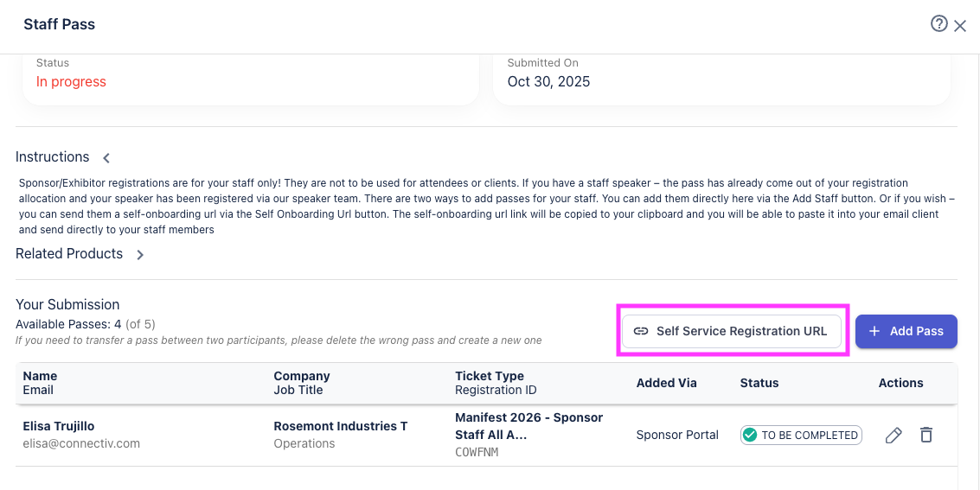
Task: Open the help question mark icon
Action: [938, 24]
